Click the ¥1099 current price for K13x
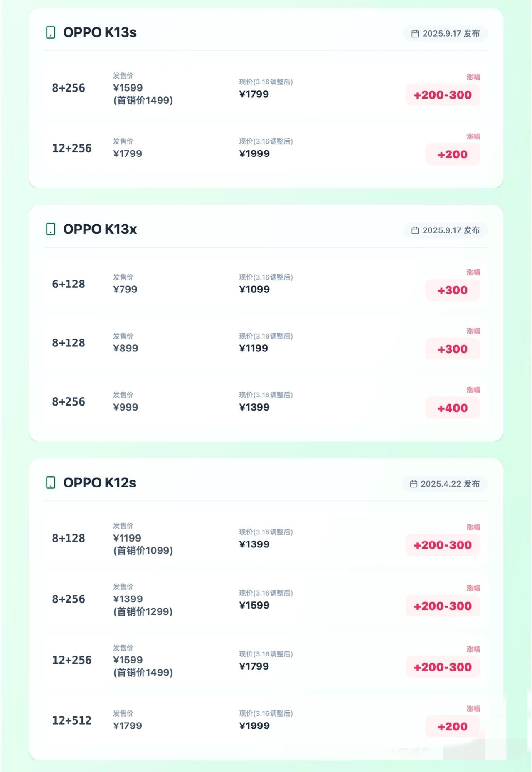532x772 pixels. coord(254,289)
